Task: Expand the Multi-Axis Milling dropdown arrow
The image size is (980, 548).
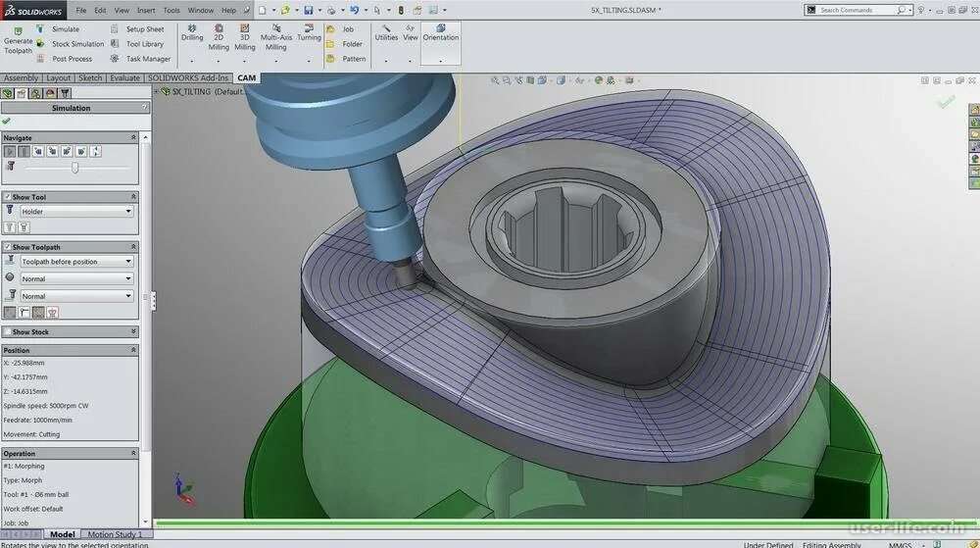Action: click(x=275, y=61)
